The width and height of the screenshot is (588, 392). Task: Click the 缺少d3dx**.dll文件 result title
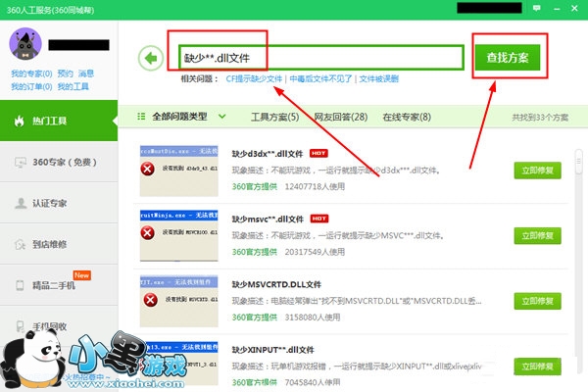[268, 154]
